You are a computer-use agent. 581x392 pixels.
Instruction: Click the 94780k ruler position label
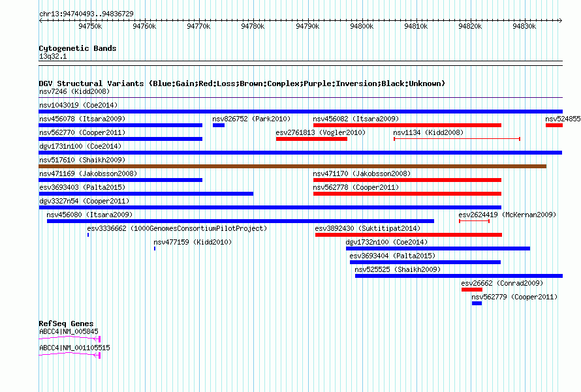coord(253,26)
